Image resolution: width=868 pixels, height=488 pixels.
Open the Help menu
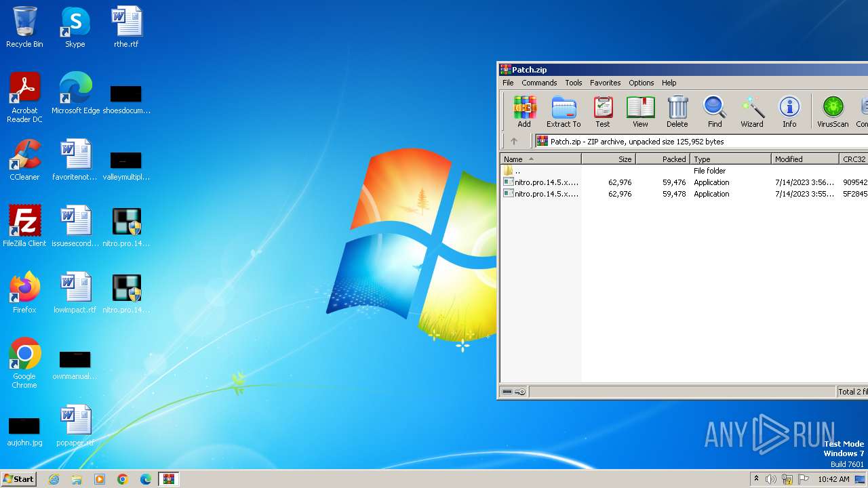(x=669, y=83)
